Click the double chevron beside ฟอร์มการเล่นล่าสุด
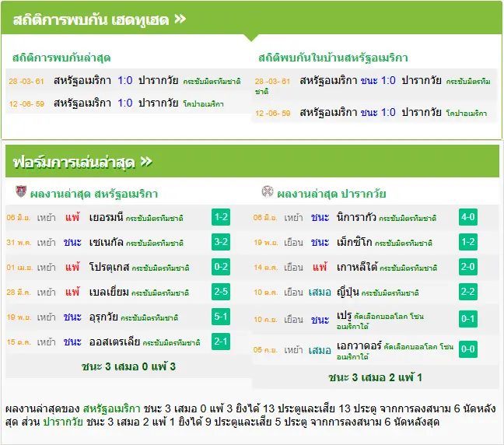504x445 pixels. [146, 161]
